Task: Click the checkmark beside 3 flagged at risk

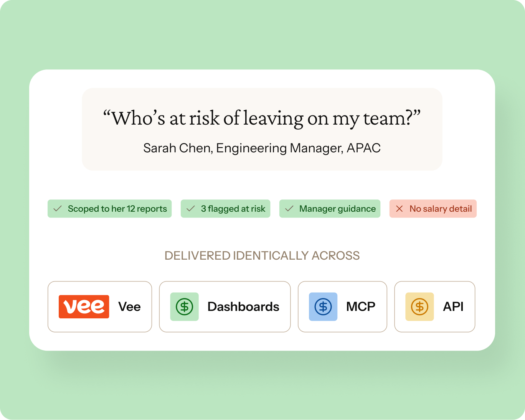Action: point(191,209)
